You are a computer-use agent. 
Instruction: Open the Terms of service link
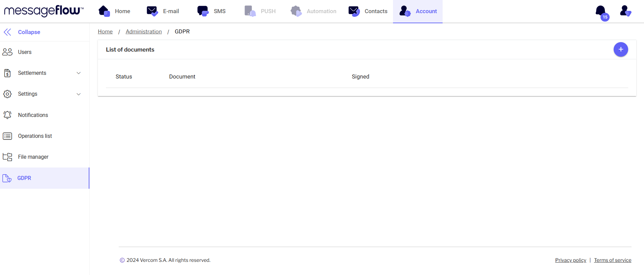tap(612, 260)
